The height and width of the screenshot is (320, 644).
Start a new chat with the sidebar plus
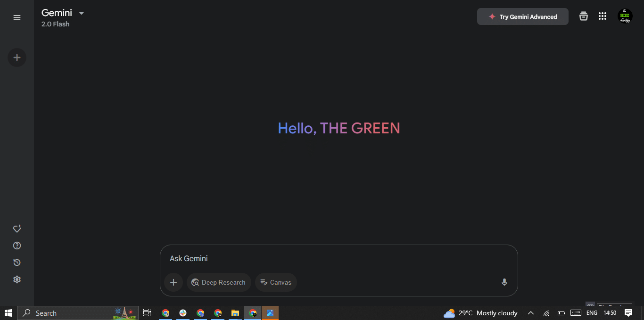click(x=17, y=57)
